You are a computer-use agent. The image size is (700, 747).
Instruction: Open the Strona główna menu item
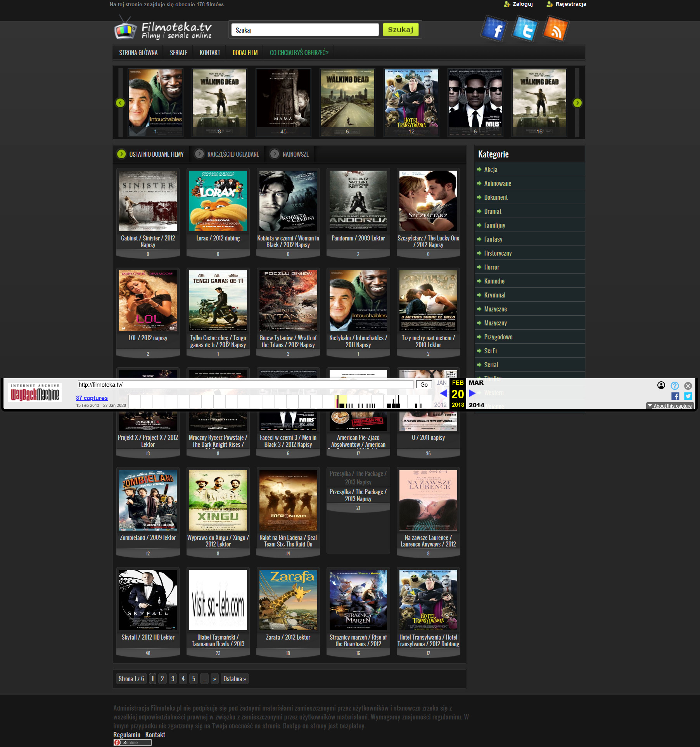tap(138, 53)
